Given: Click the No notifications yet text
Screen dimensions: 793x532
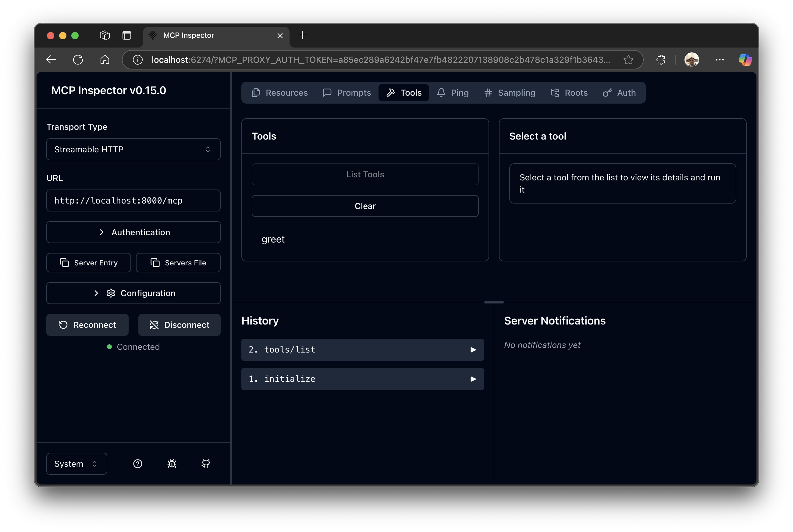Looking at the screenshot, I should tap(542, 345).
